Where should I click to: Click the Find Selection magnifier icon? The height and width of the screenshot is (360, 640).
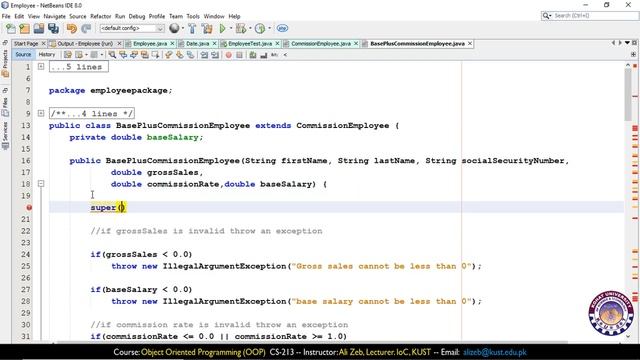(x=112, y=54)
